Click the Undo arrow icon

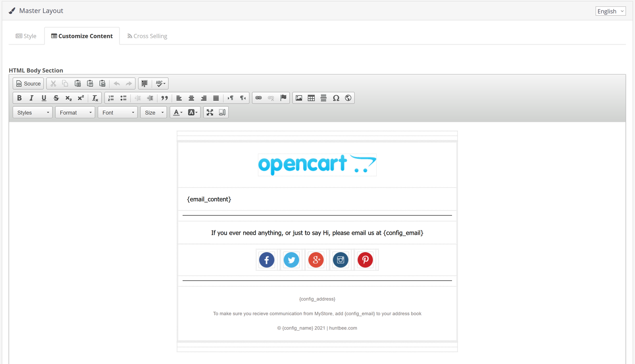(117, 84)
